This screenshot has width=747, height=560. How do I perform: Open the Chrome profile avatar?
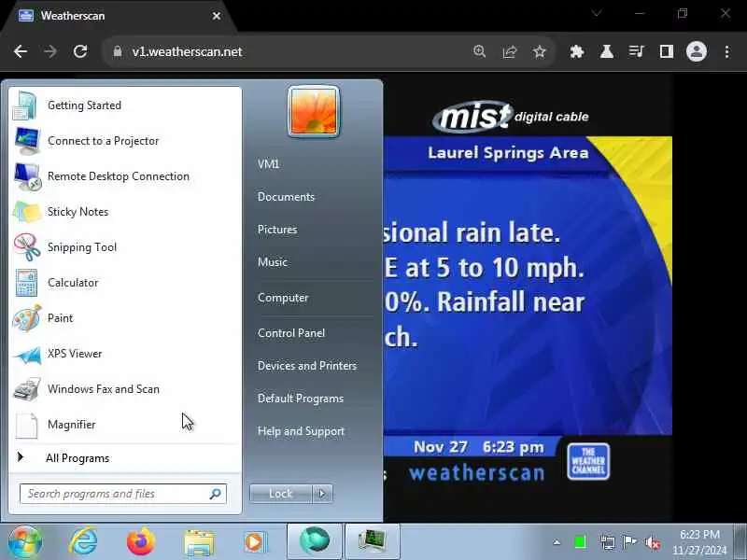(696, 51)
